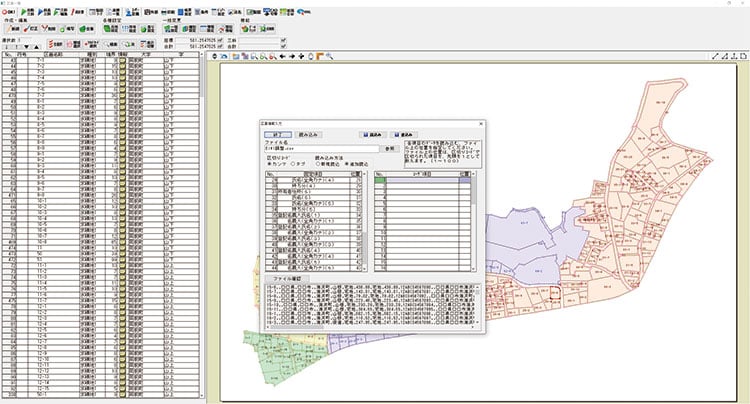This screenshot has width=750, height=404.
Task: Click the red circle OK icon in top toolbar
Action: (x=9, y=11)
